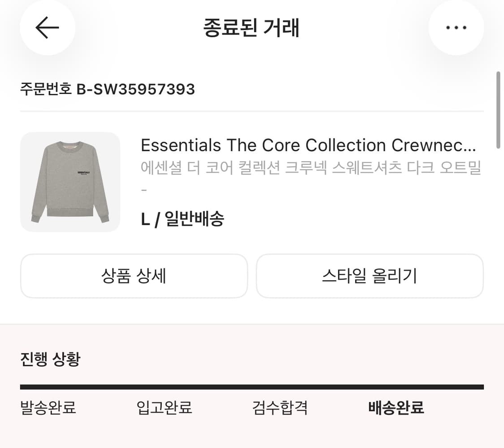Select the L / 일반배송 option text
The image size is (504, 448).
point(182,219)
